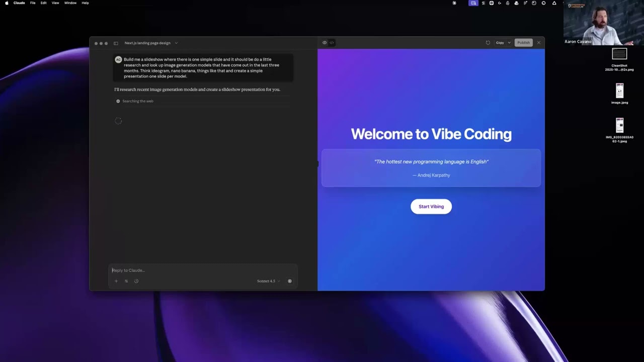The width and height of the screenshot is (644, 362).
Task: Open the Sonnet 4.5 model selector
Action: pyautogui.click(x=269, y=281)
